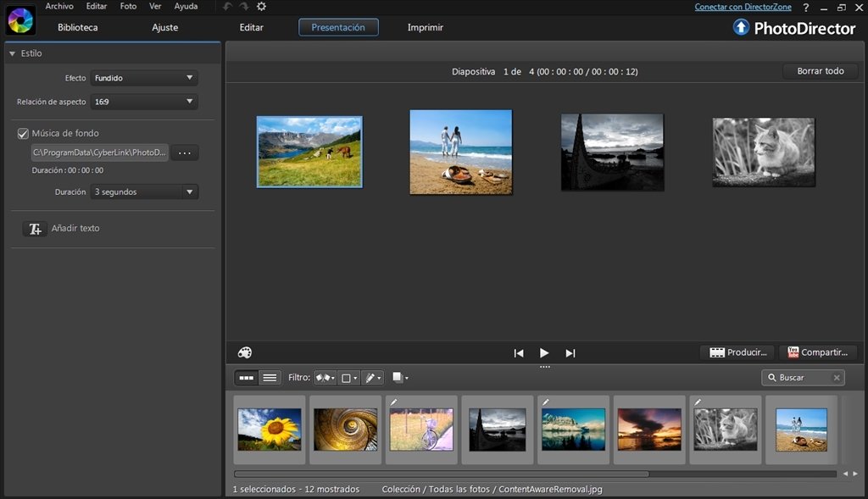Viewport: 868px width, 499px height.
Task: Click the edit pencil badge on lake thumbnail
Action: point(545,402)
